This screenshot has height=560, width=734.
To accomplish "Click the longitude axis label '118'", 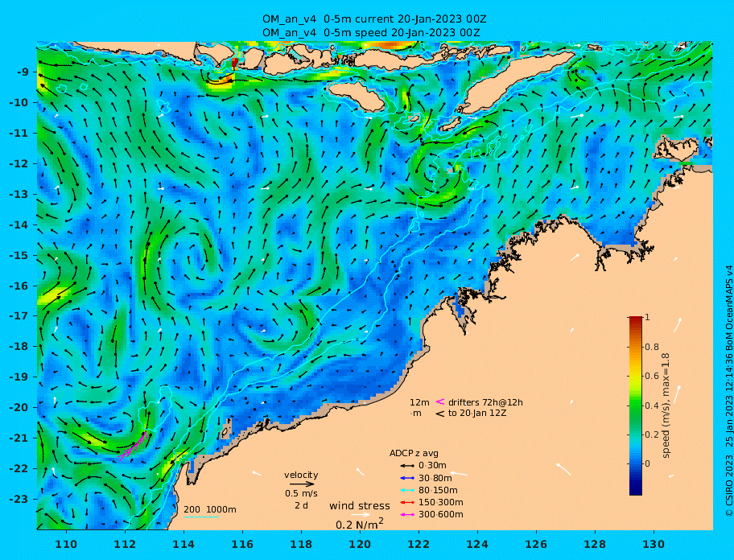I will [x=302, y=544].
